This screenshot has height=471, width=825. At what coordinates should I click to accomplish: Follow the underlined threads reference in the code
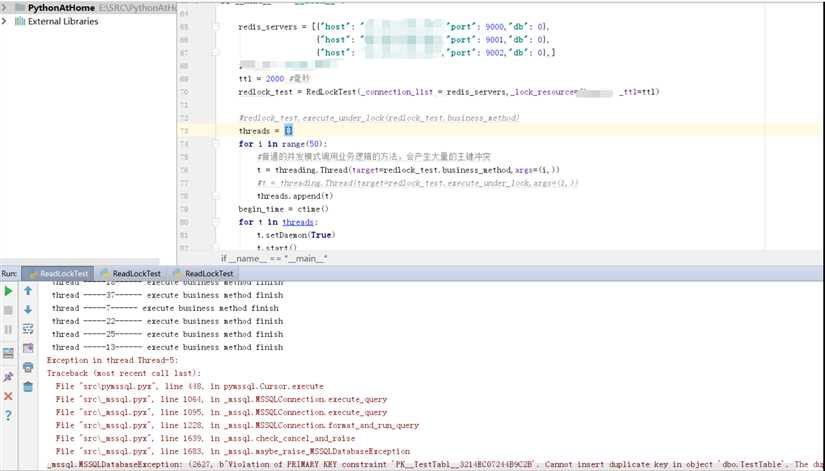(x=298, y=222)
